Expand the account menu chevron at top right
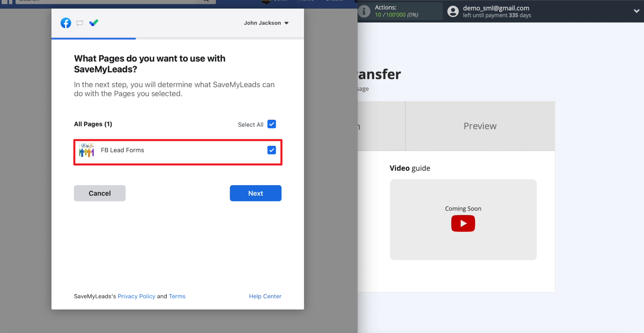The width and height of the screenshot is (644, 333). click(637, 11)
